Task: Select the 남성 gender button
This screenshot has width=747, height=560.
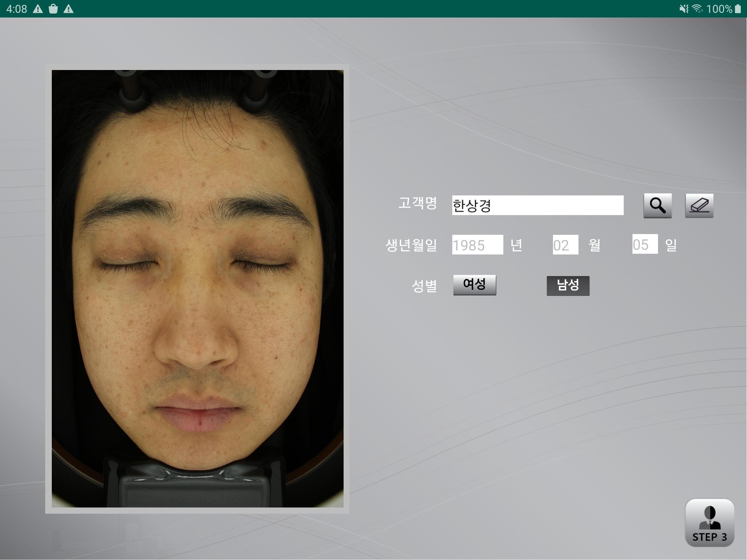Action: tap(568, 285)
